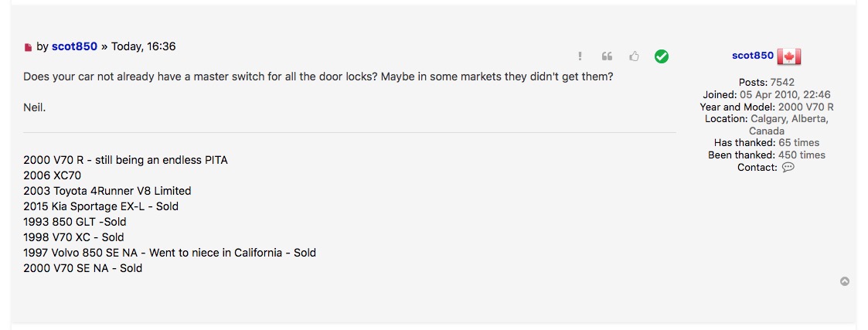Viewport: 868px width, 330px height.
Task: Click the 450 times been-thanked count
Action: [802, 155]
